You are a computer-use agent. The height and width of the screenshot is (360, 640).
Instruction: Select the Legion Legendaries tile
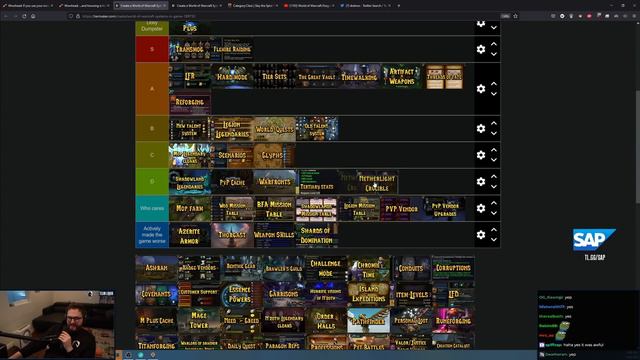pyautogui.click(x=232, y=129)
